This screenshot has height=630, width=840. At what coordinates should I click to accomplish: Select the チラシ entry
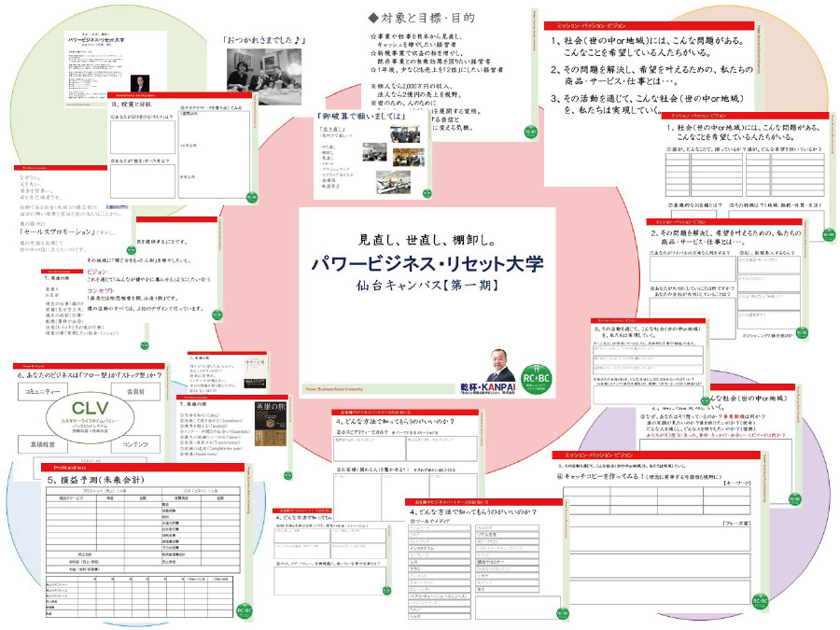point(440,568)
